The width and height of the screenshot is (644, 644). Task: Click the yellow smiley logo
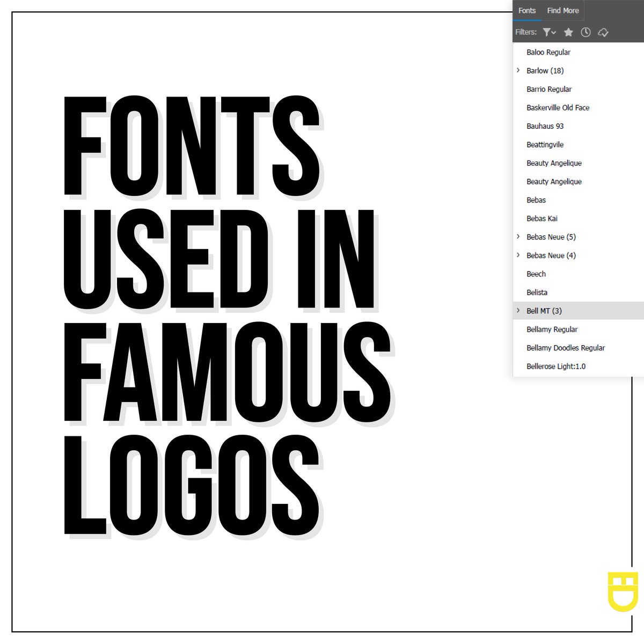coord(623,591)
